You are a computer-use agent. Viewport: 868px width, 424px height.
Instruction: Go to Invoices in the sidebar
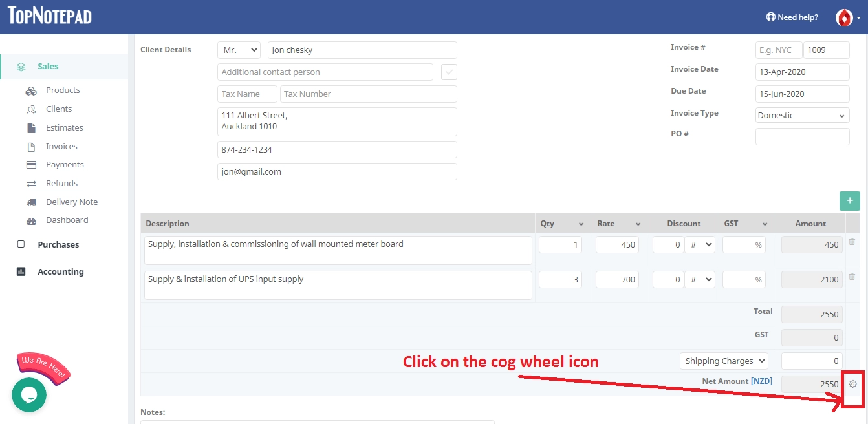click(x=61, y=147)
